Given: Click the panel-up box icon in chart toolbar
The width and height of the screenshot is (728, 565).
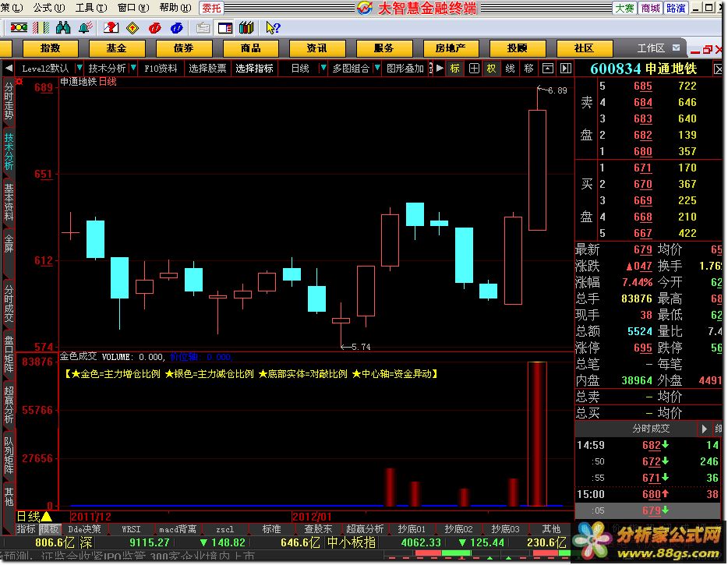Looking at the screenshot, I should click(548, 69).
